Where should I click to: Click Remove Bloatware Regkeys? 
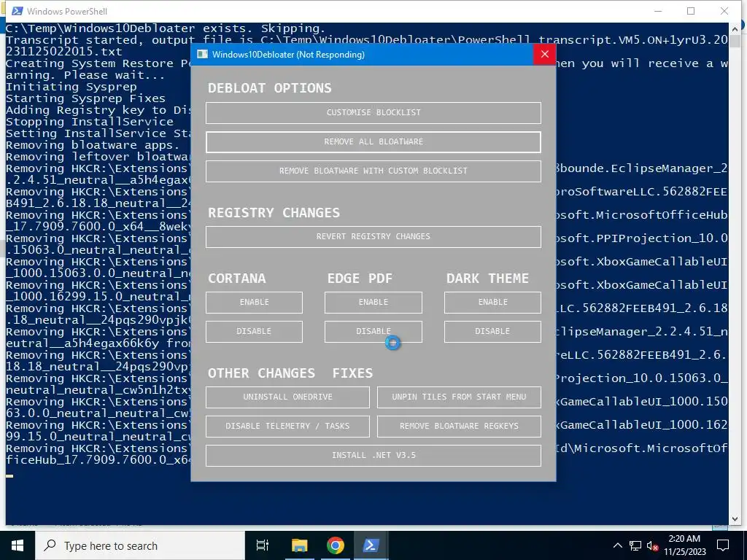(x=459, y=426)
